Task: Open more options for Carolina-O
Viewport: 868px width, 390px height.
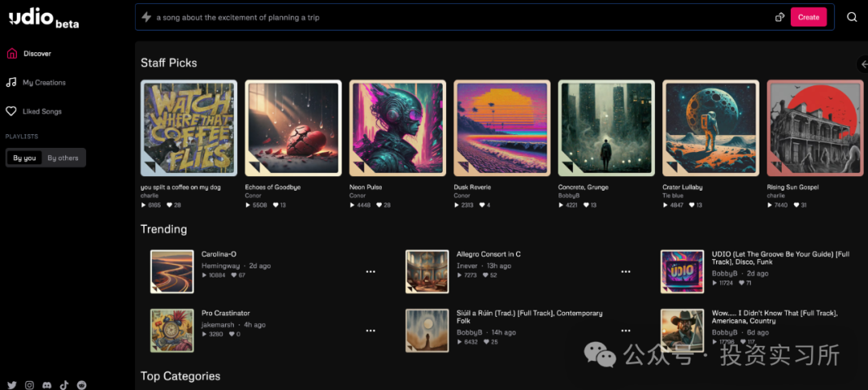Action: tap(371, 272)
